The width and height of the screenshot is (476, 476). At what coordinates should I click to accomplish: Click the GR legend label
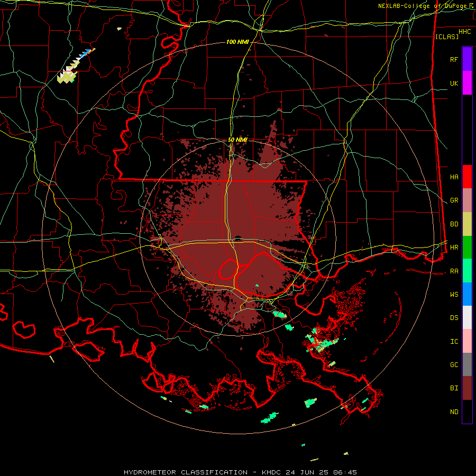click(x=454, y=200)
